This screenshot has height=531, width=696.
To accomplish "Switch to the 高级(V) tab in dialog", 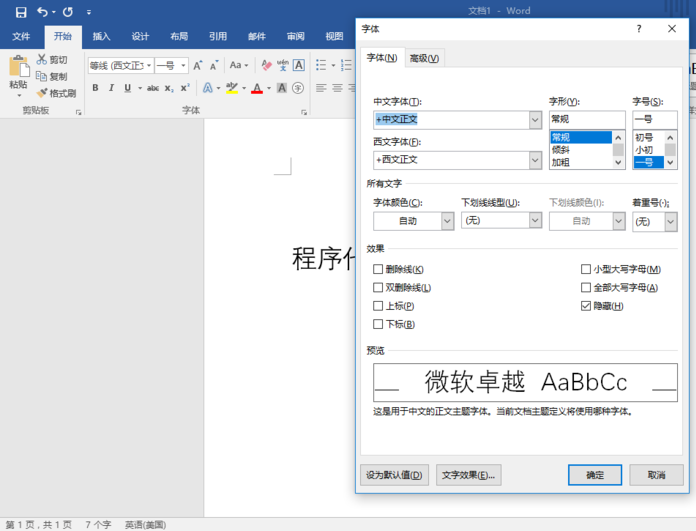I will (x=424, y=58).
